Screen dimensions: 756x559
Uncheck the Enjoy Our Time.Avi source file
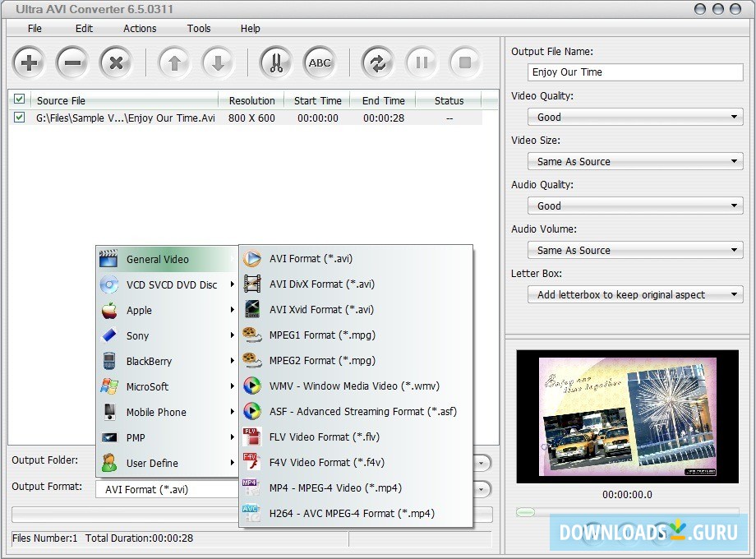(x=19, y=118)
